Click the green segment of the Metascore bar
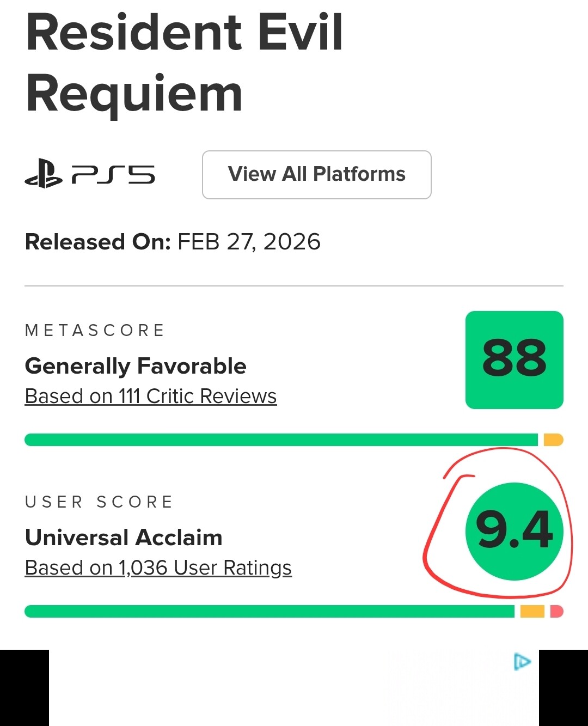Image resolution: width=588 pixels, height=726 pixels. [x=280, y=440]
